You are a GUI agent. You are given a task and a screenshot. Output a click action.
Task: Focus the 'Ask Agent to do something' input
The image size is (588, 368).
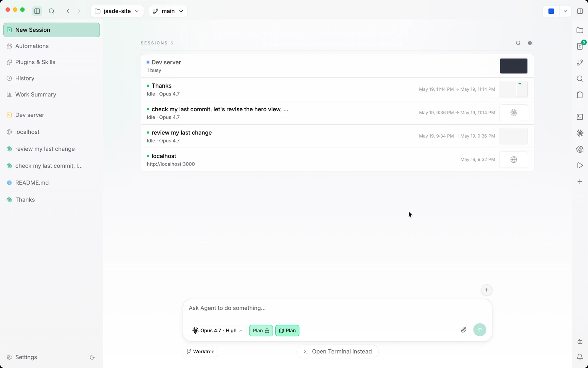(337, 308)
